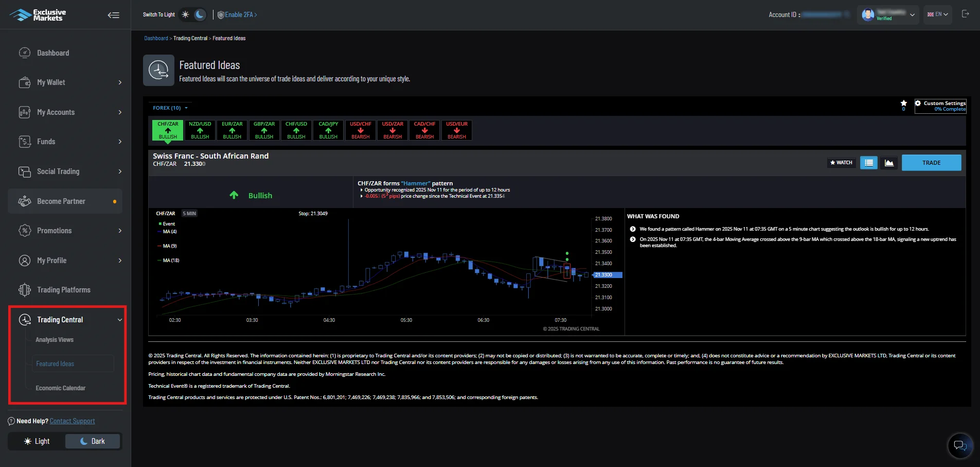The image size is (980, 467).
Task: Select the Economic Calendar menu item
Action: [60, 388]
